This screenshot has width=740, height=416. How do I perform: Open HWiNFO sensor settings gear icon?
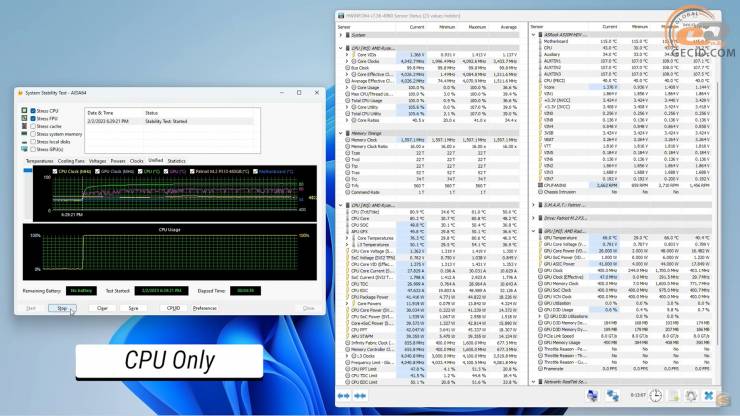pos(691,396)
